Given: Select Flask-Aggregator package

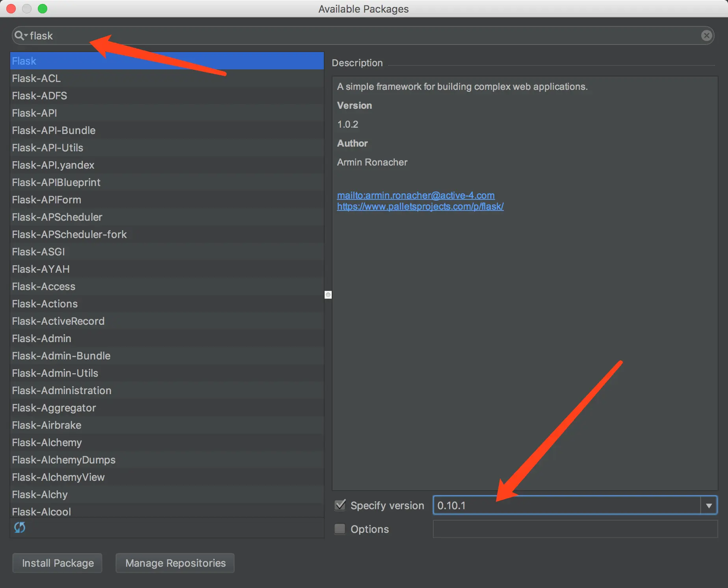Looking at the screenshot, I should pos(167,408).
